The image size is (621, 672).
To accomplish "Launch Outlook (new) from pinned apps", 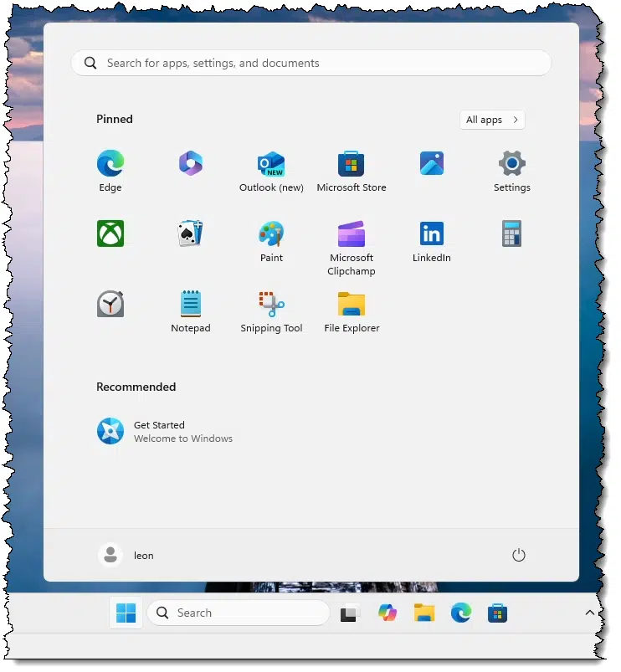I will click(x=271, y=171).
